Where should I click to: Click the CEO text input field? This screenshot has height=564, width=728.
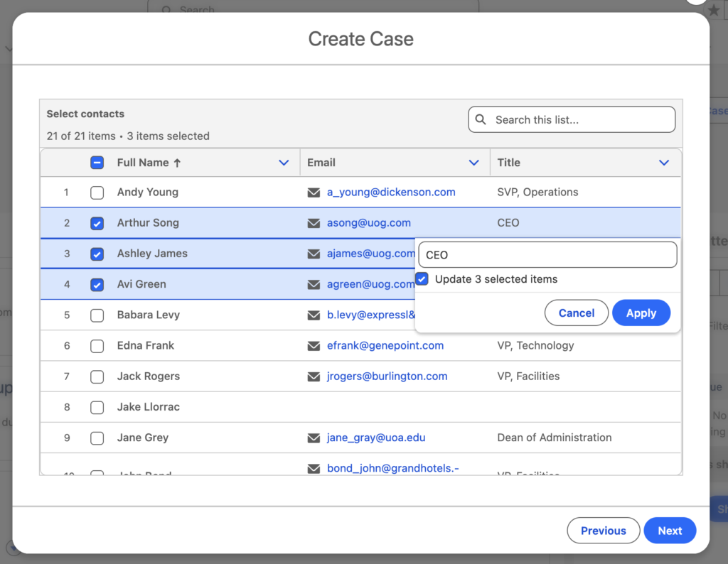pos(547,254)
